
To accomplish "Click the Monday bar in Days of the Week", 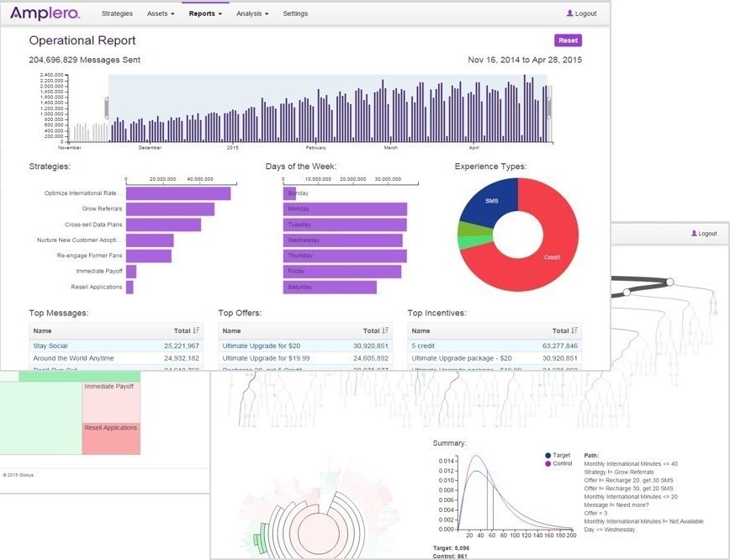I will (x=345, y=209).
